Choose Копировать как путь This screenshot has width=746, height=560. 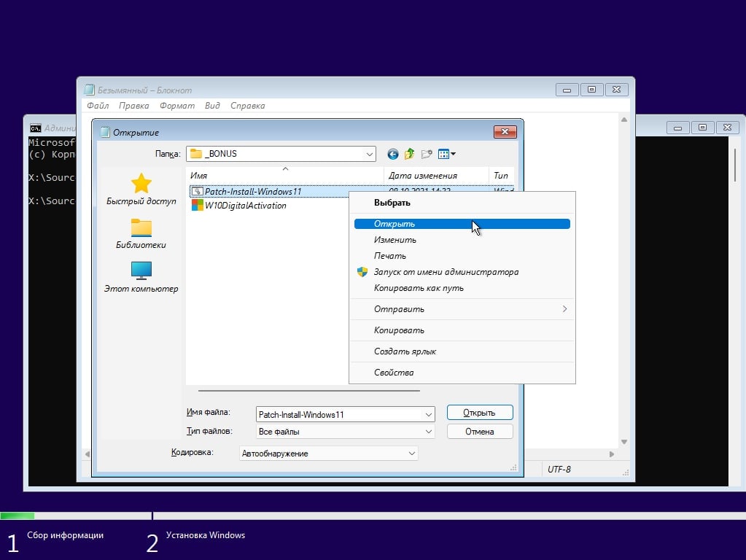tap(462, 288)
